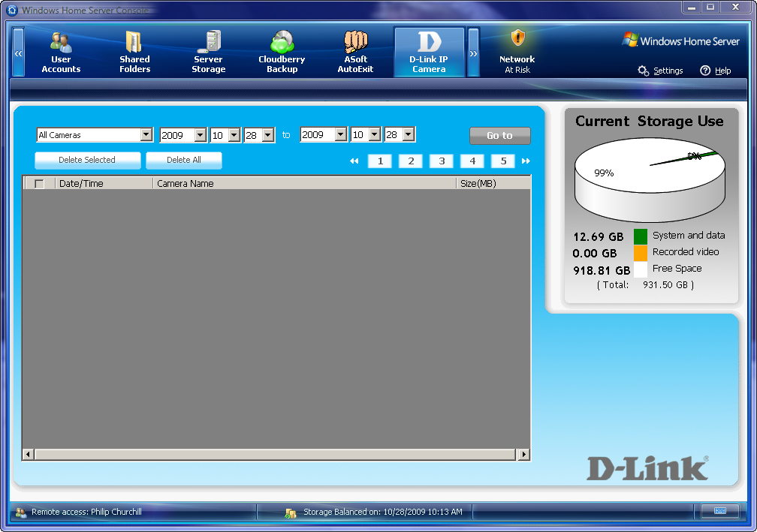Open the start day 28 dropdown
Image resolution: width=757 pixels, height=532 pixels.
[268, 135]
